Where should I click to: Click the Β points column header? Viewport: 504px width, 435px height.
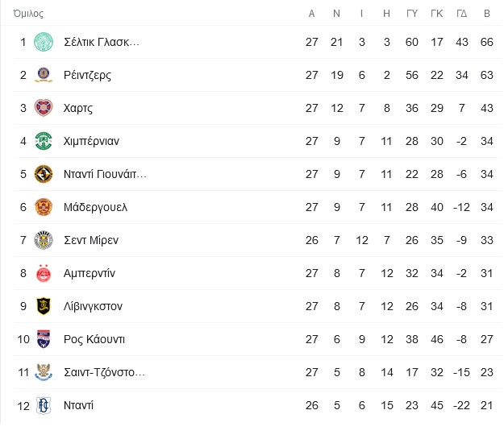pyautogui.click(x=487, y=14)
